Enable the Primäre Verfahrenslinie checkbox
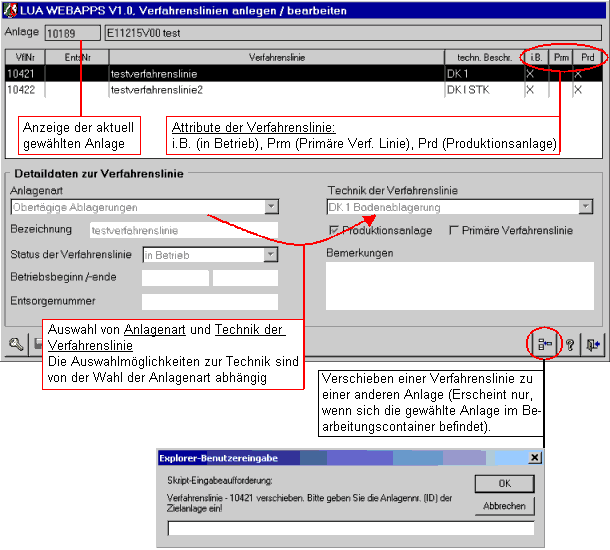The width and height of the screenshot is (610, 550). [x=455, y=230]
